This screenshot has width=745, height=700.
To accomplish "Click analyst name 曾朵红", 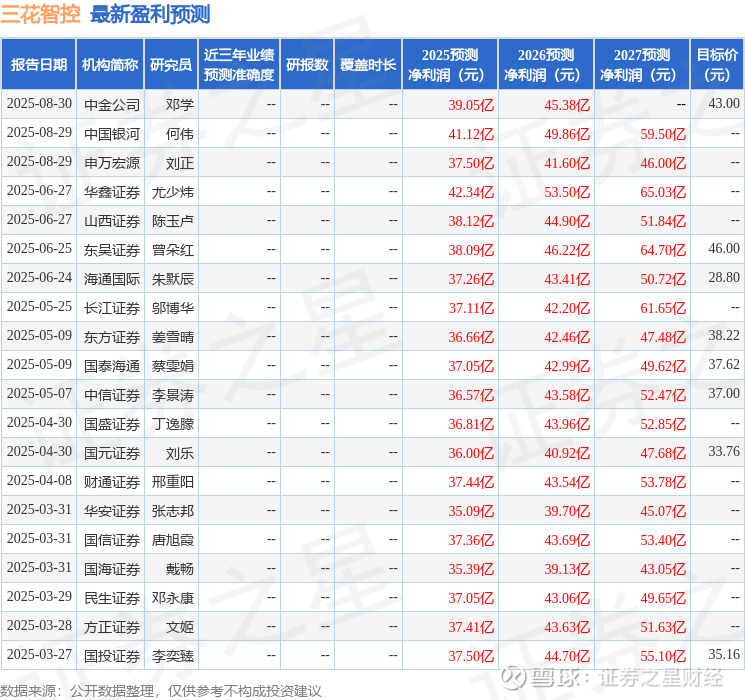I will click(172, 249).
